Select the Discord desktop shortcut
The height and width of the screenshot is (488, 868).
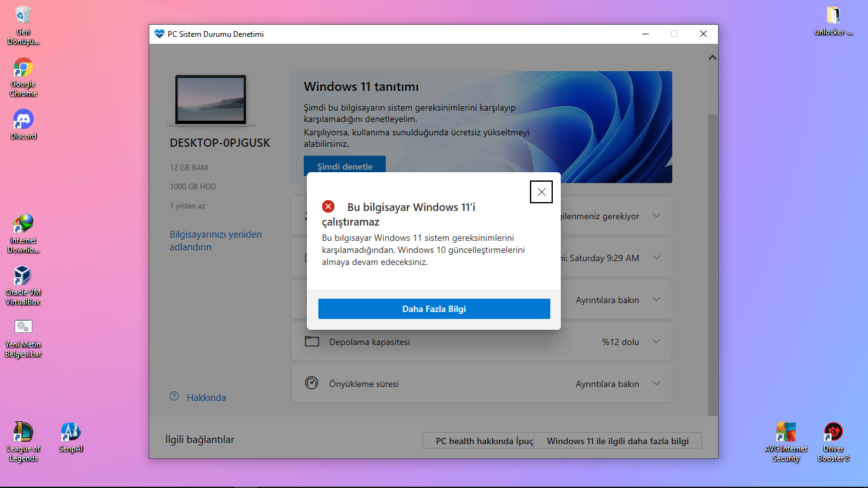pos(24,125)
